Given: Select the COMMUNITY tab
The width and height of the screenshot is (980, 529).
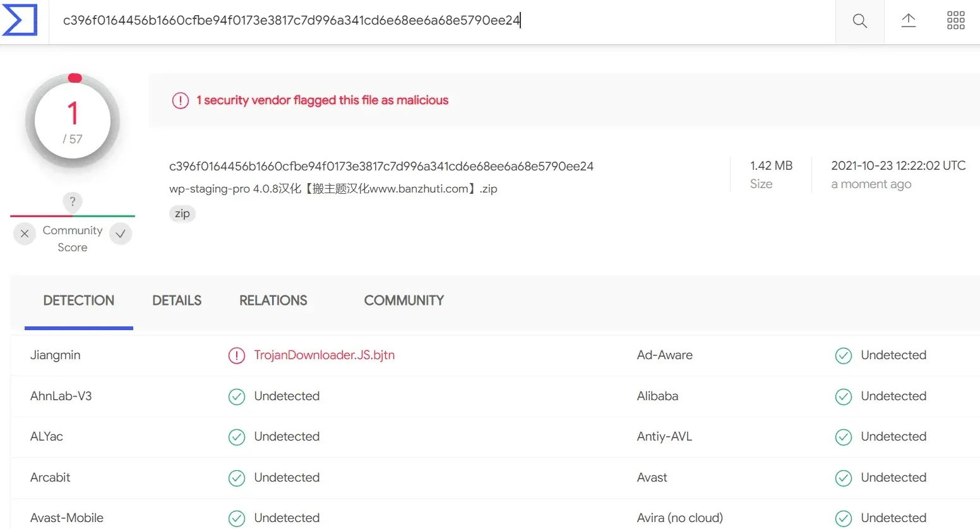Looking at the screenshot, I should click(404, 300).
